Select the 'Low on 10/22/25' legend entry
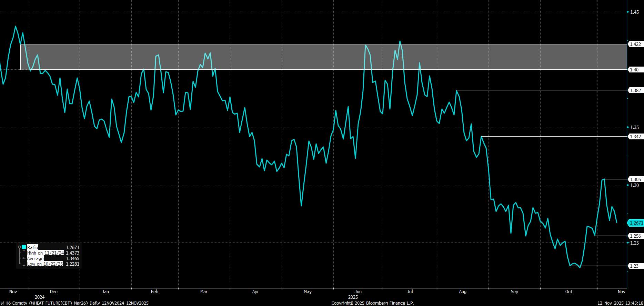 45,264
